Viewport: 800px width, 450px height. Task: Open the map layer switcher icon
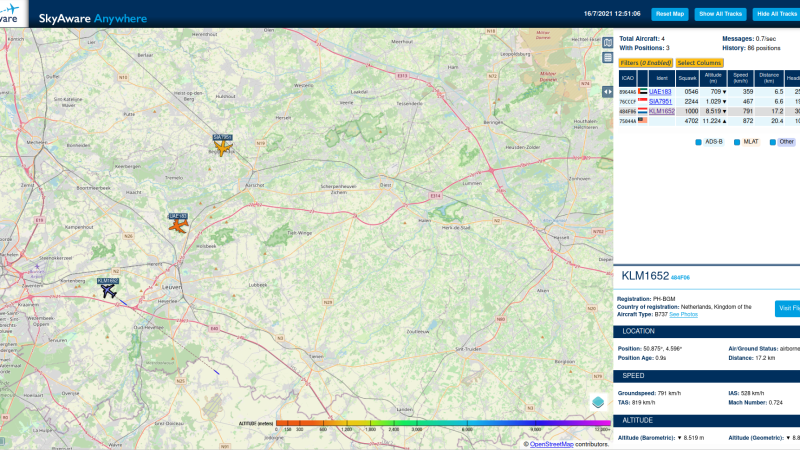click(598, 402)
